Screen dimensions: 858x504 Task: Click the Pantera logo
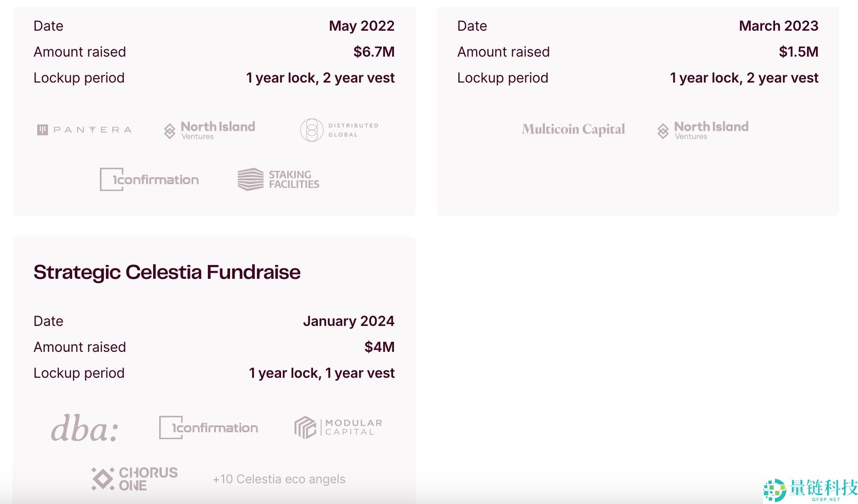click(x=84, y=130)
